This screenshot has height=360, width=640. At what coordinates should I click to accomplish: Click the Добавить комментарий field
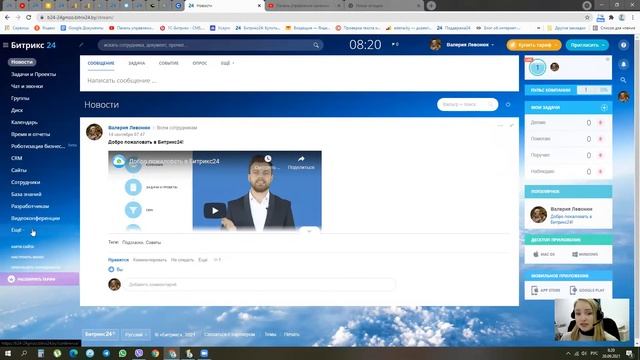click(260, 284)
